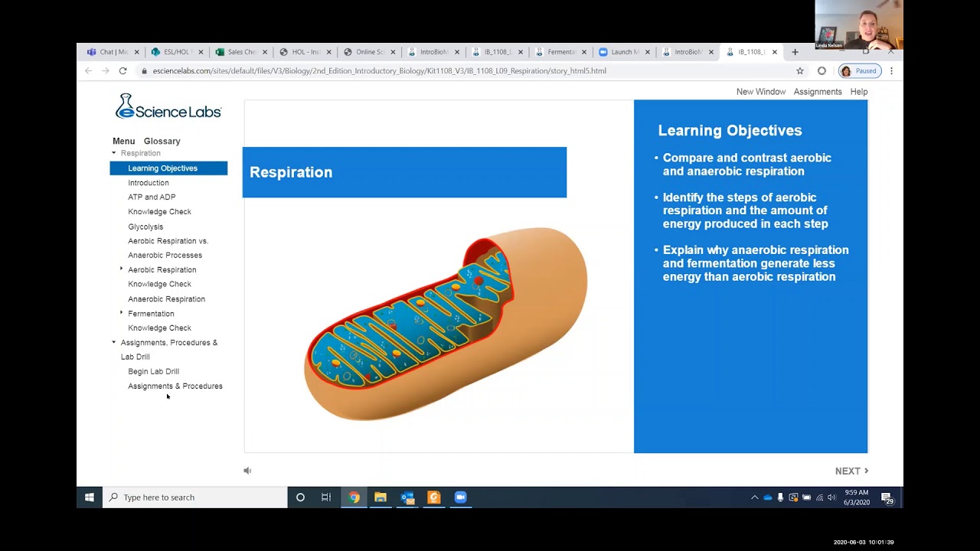Close the Sales Che tab
The height and width of the screenshot is (551, 980).
pyautogui.click(x=266, y=52)
